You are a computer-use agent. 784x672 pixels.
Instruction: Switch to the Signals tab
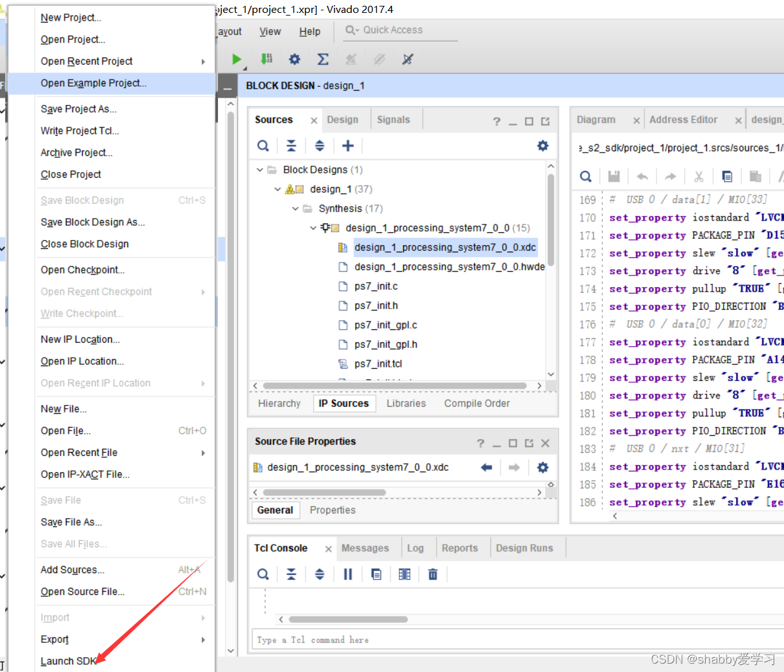(x=393, y=120)
